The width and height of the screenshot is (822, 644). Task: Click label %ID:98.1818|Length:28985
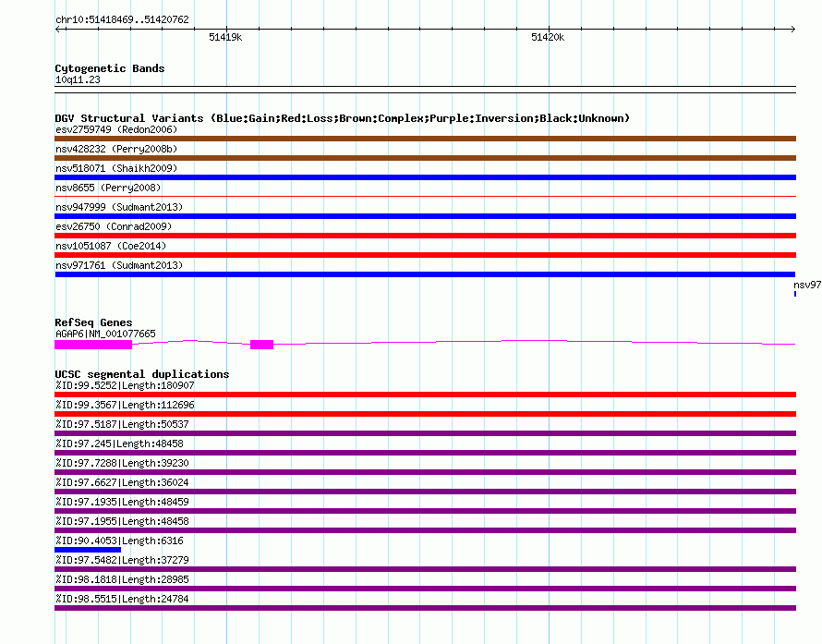click(122, 579)
